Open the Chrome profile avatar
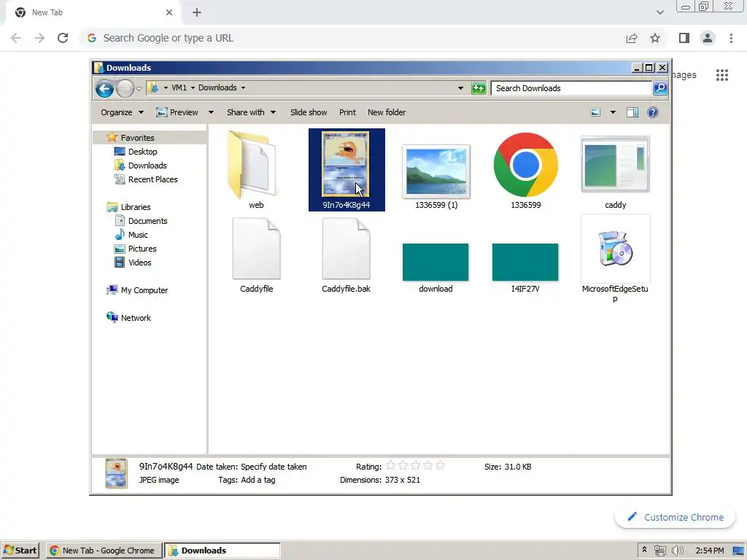Viewport: 747px width, 560px height. click(x=708, y=38)
